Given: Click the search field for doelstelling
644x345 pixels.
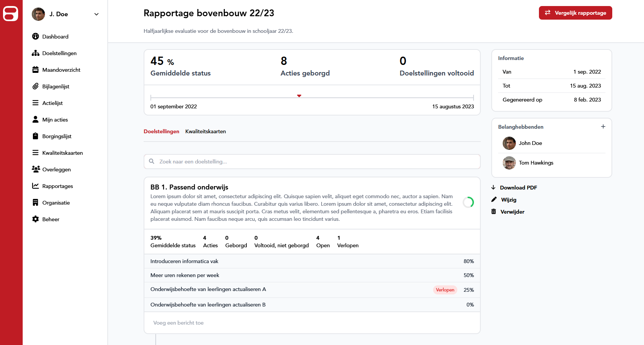Looking at the screenshot, I should 312,162.
